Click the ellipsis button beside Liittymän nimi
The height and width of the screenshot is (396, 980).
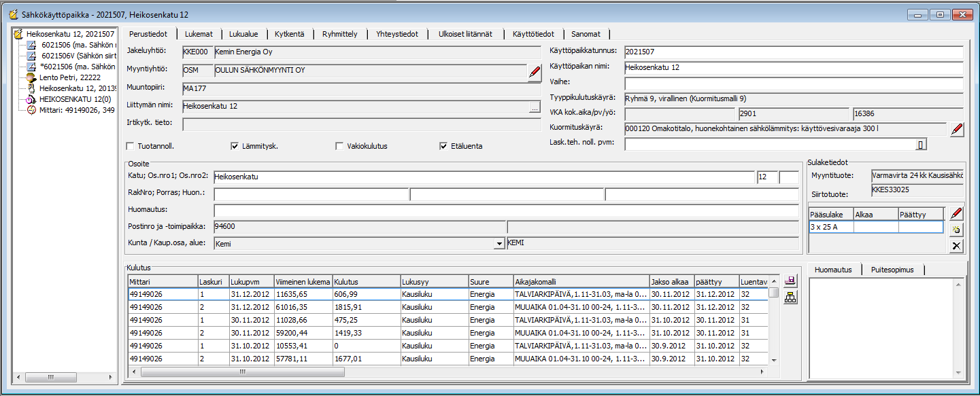[x=535, y=107]
